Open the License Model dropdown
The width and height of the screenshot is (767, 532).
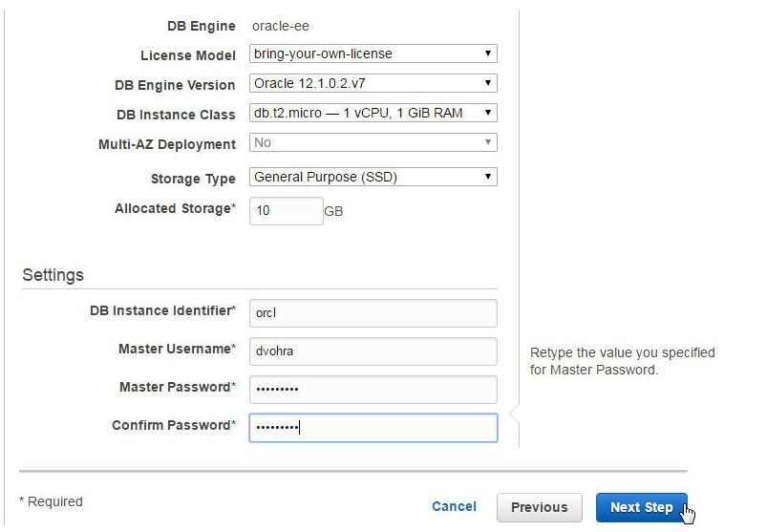tap(373, 53)
